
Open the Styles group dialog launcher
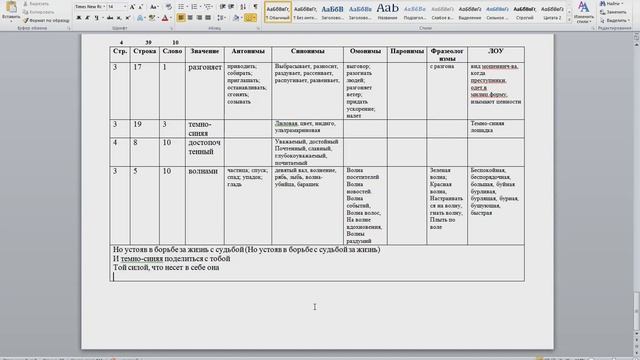pos(593,28)
